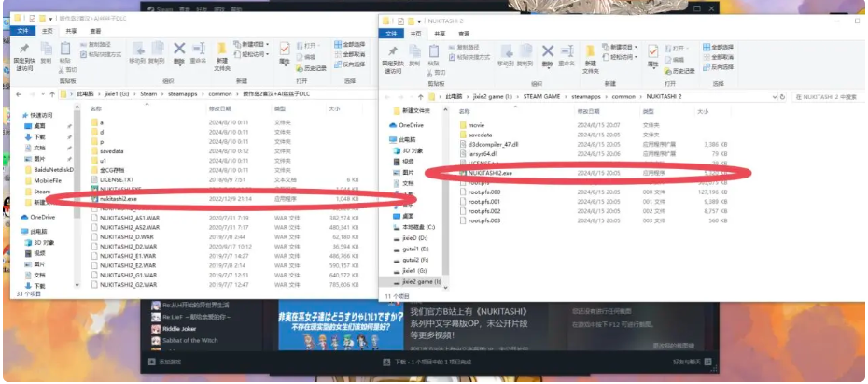The height and width of the screenshot is (384, 868).
Task: Switch to the Share tab in left window
Action: tap(71, 31)
